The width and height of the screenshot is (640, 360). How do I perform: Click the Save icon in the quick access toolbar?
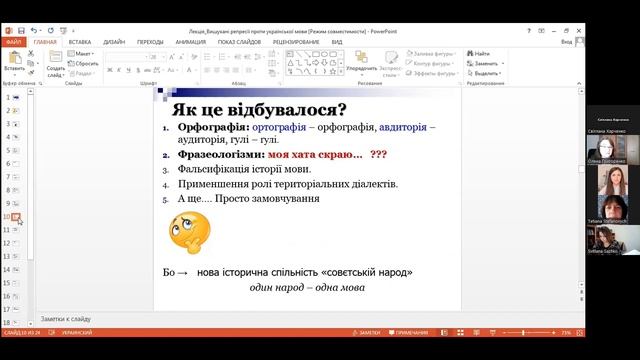[x=21, y=31]
